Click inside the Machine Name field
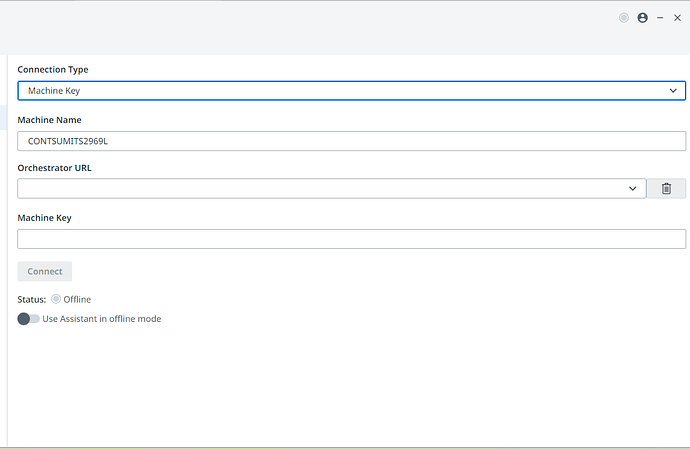Viewport: 690px width, 449px height. tap(350, 141)
